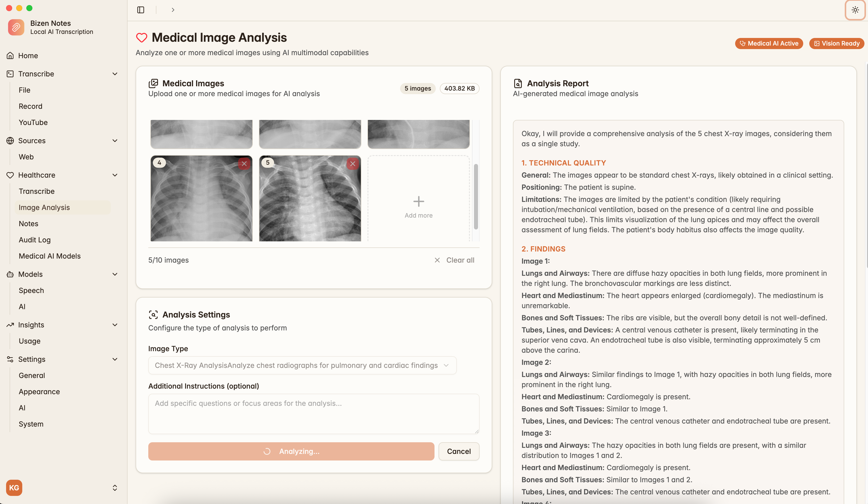Remove image 4 using its X icon
This screenshot has width=868, height=504.
(x=244, y=163)
